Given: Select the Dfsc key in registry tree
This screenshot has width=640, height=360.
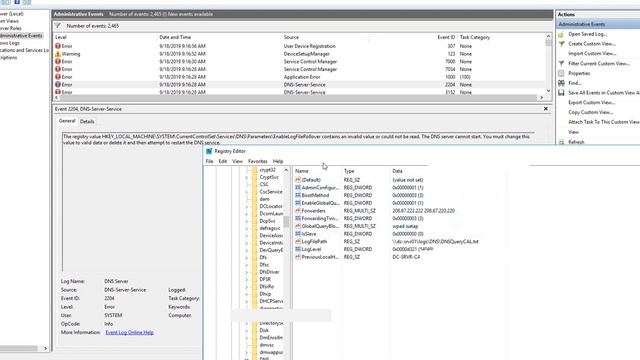Looking at the screenshot, I should point(264,265).
